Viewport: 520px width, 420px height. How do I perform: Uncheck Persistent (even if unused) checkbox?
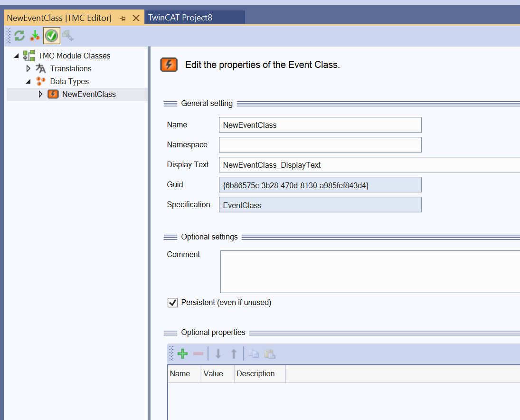172,303
